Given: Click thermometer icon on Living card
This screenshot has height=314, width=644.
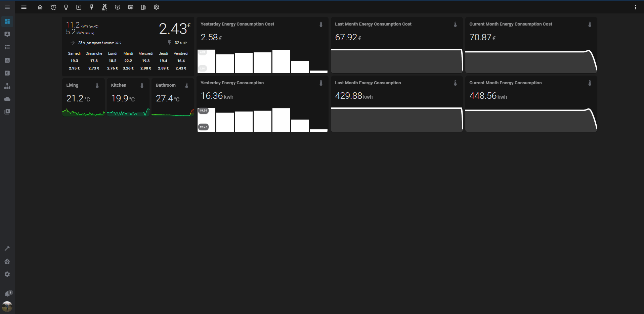Looking at the screenshot, I should (x=97, y=86).
